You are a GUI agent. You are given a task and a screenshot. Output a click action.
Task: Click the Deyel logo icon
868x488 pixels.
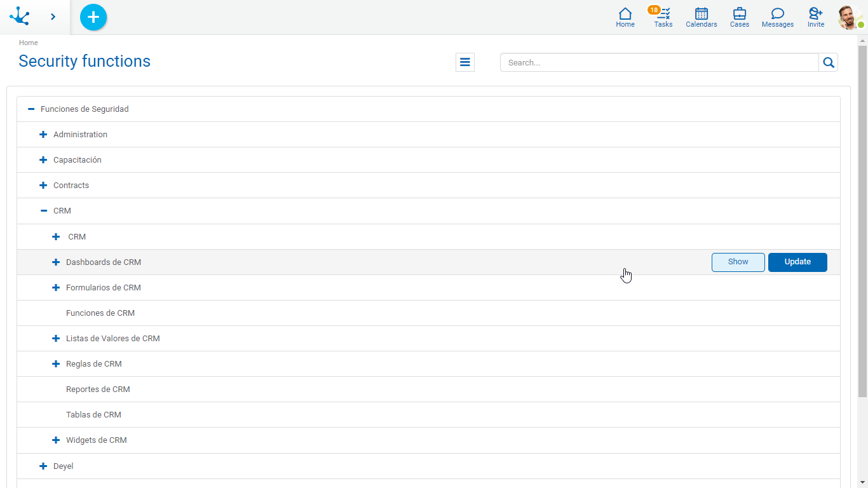[20, 17]
